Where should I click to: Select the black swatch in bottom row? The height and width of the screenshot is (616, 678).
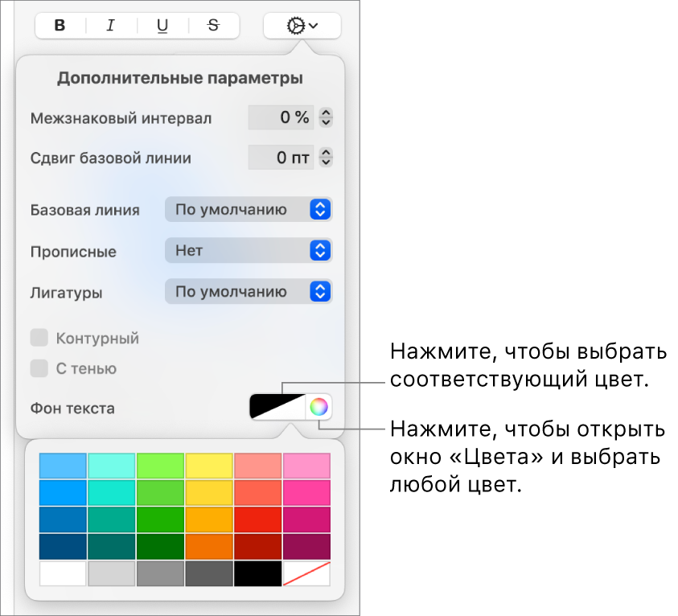tap(257, 573)
